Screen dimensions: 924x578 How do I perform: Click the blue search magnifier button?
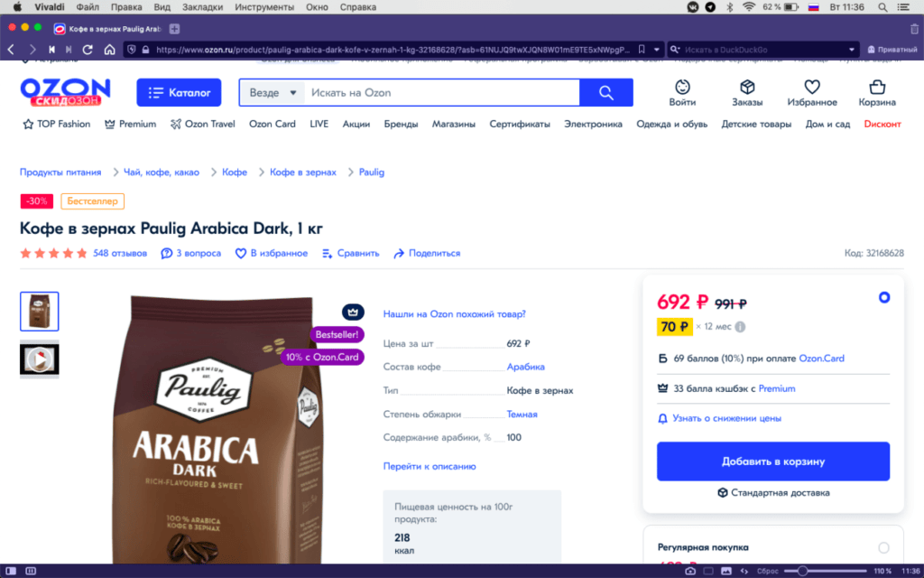click(x=606, y=93)
